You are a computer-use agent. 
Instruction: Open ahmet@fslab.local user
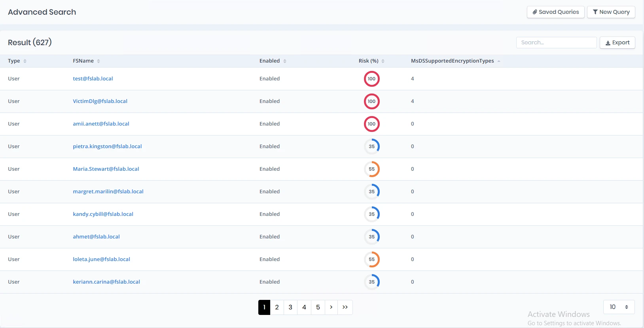(x=96, y=236)
